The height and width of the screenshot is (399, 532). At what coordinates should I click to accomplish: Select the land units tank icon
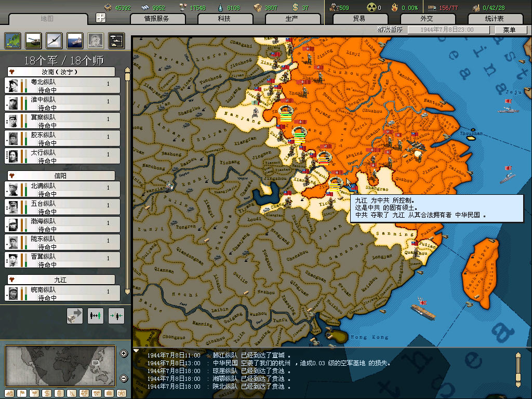point(33,40)
